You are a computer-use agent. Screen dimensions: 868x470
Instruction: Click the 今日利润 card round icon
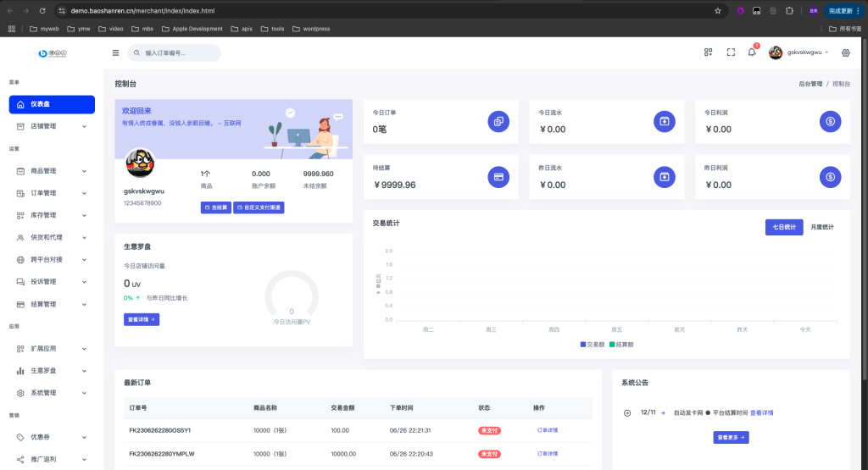click(831, 122)
